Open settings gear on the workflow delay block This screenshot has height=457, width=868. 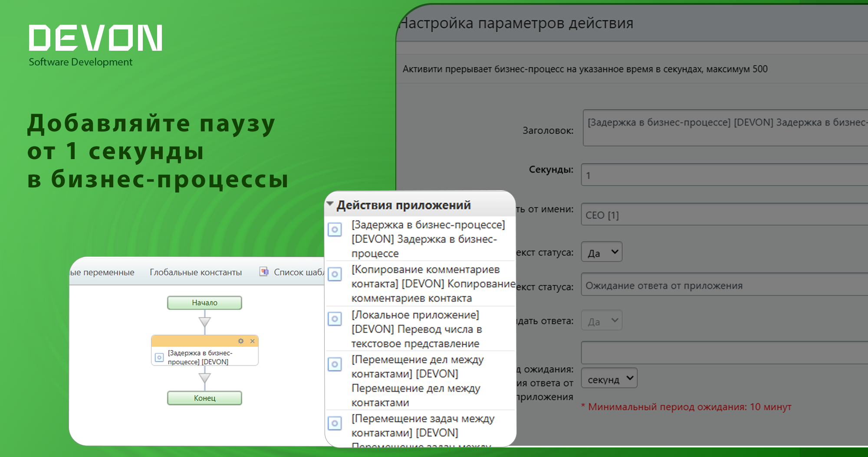pos(241,341)
